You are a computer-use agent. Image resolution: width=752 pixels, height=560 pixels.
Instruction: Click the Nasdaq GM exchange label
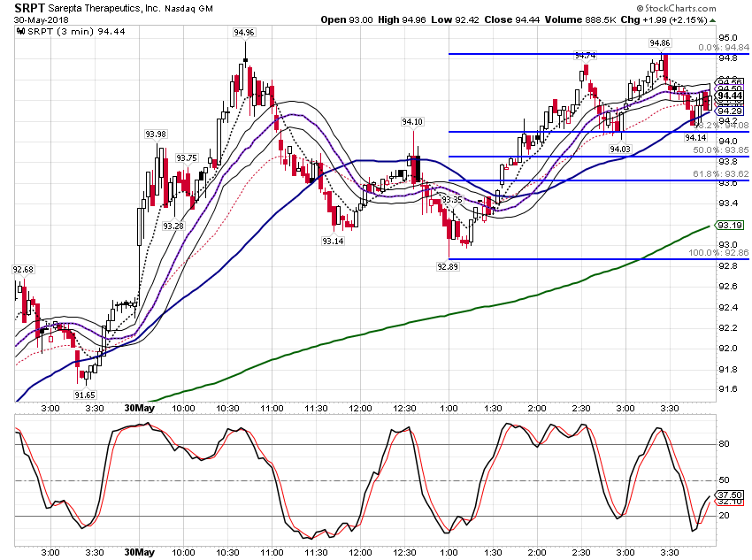[x=188, y=9]
